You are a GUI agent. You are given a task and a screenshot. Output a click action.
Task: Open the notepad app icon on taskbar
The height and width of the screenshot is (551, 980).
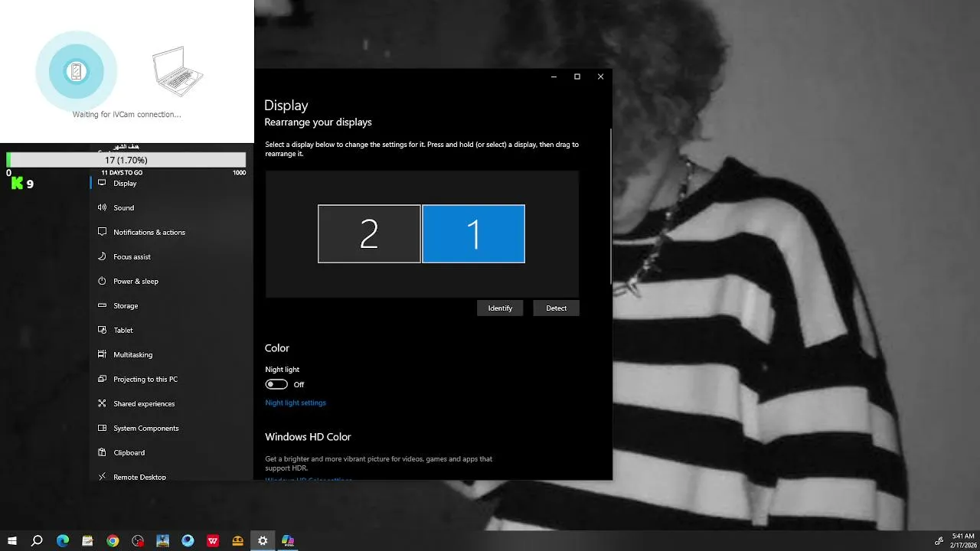tap(87, 540)
